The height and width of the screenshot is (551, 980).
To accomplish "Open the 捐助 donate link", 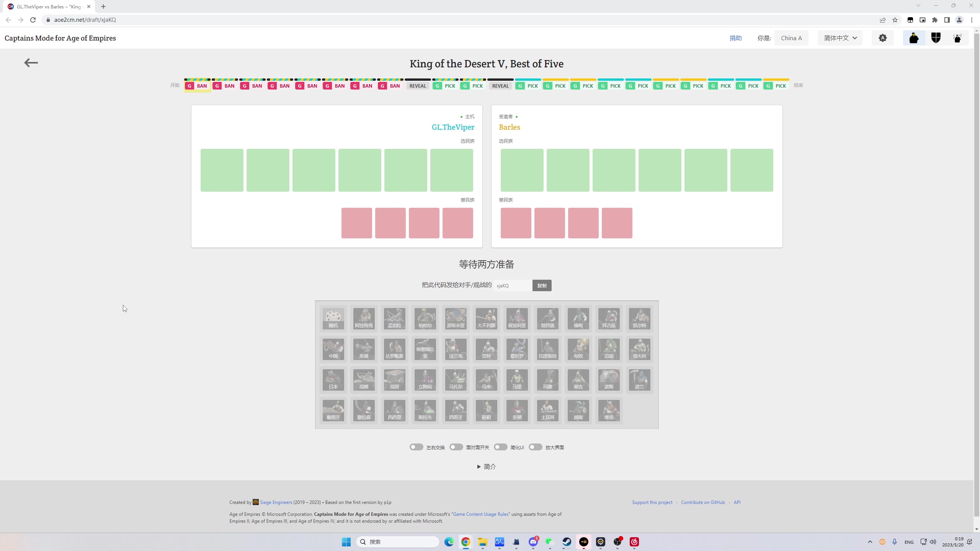I will click(735, 38).
